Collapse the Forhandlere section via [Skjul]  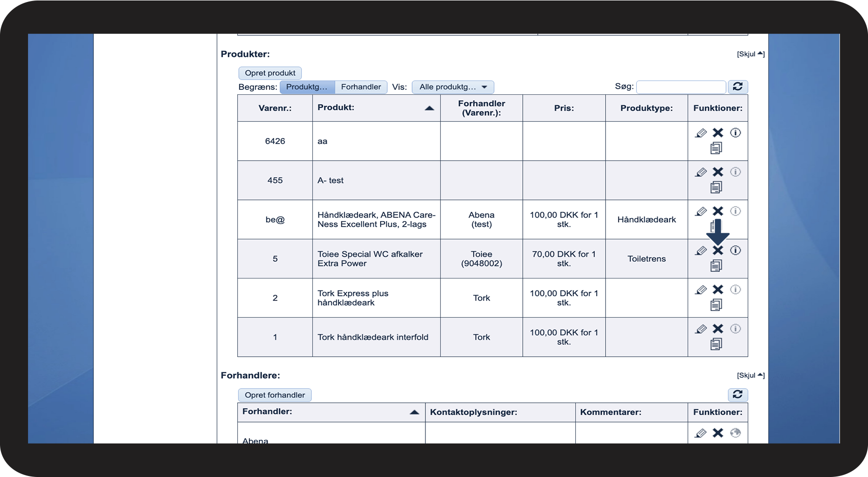(751, 375)
